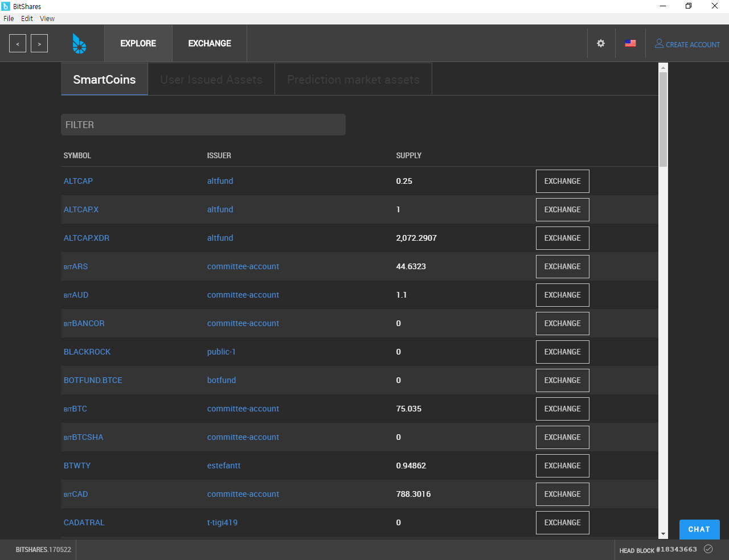Click the sync status checkmark icon in footer
Viewport: 729px width, 560px height.
(x=708, y=549)
